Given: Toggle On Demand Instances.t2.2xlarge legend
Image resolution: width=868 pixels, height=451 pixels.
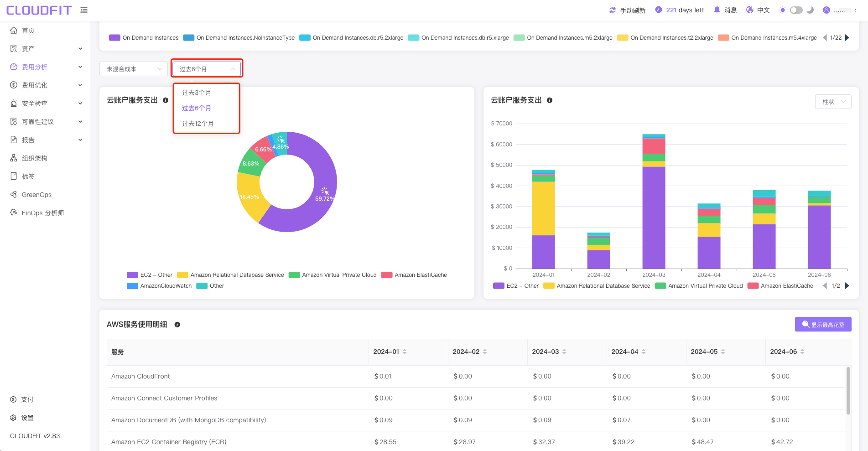Looking at the screenshot, I should click(x=665, y=38).
